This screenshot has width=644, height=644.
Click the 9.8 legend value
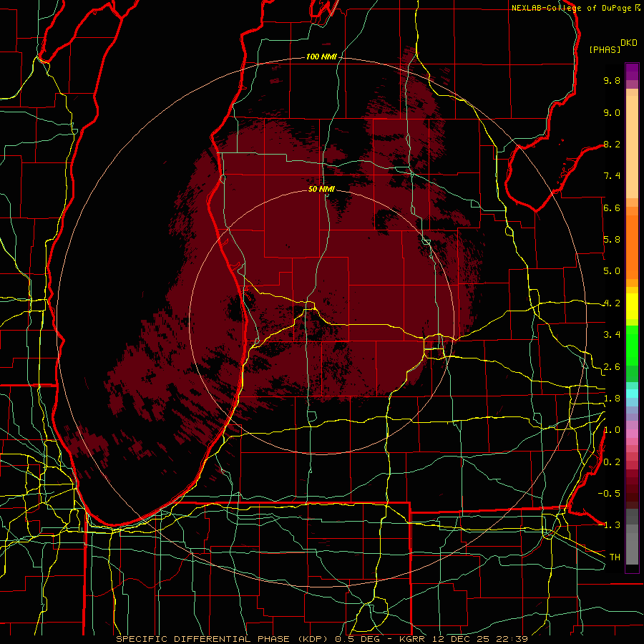click(x=612, y=80)
